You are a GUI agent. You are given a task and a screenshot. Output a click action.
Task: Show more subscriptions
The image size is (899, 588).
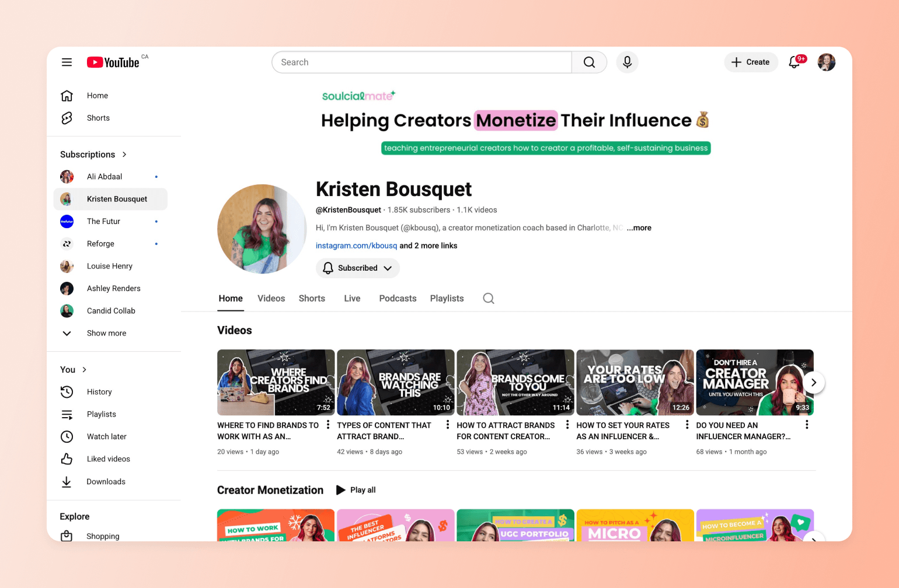point(106,333)
